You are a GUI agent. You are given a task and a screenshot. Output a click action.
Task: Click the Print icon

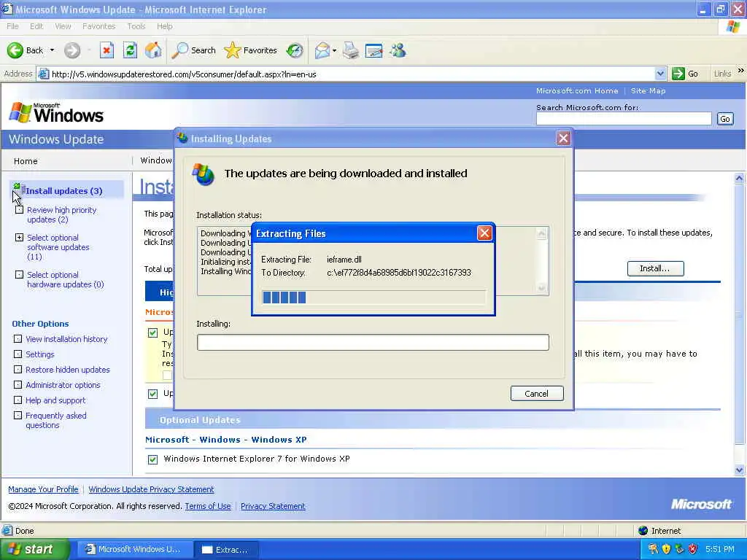point(351,50)
